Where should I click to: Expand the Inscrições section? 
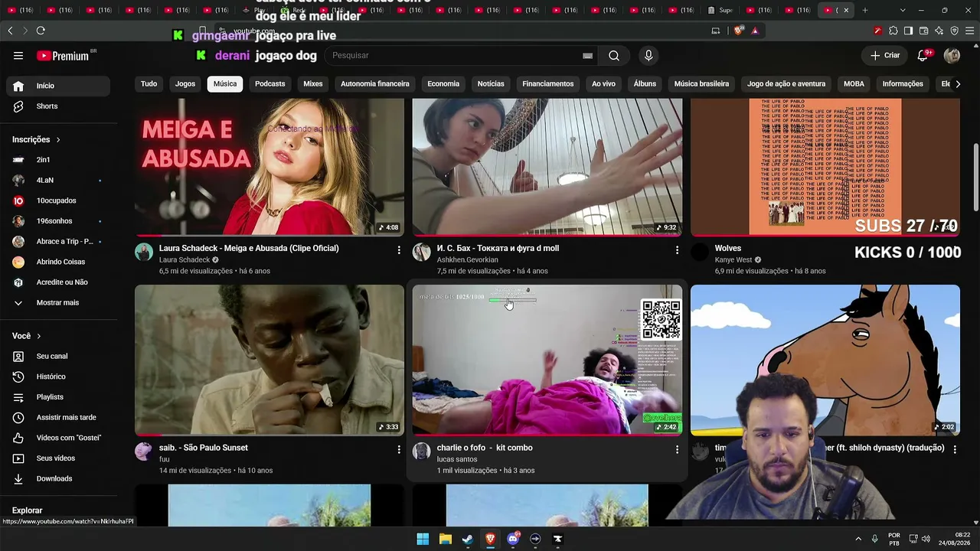pyautogui.click(x=37, y=139)
